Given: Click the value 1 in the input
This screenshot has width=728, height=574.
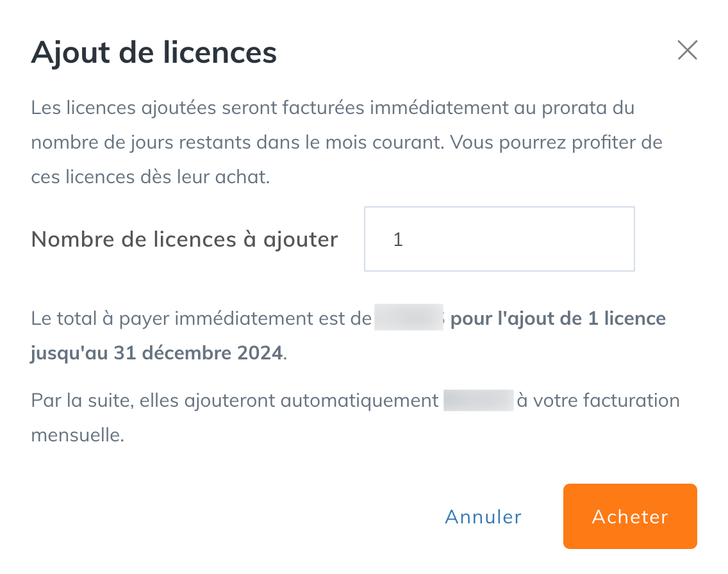Looking at the screenshot, I should tap(398, 240).
